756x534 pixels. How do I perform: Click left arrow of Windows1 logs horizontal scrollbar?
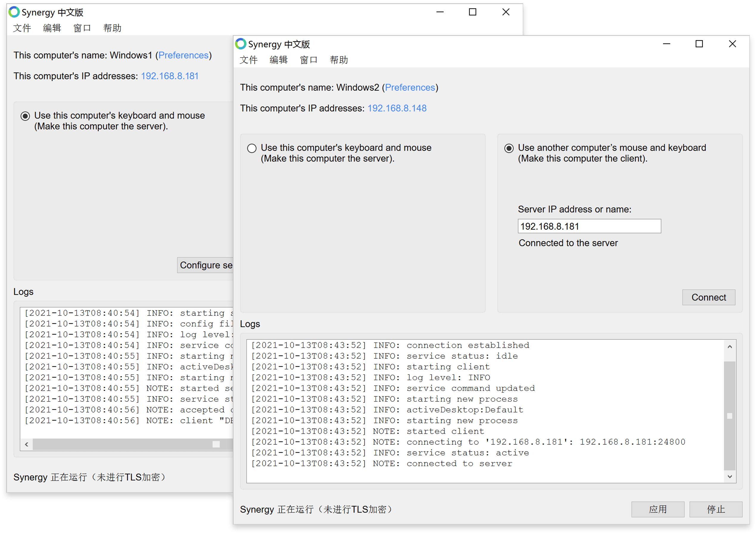pyautogui.click(x=27, y=444)
